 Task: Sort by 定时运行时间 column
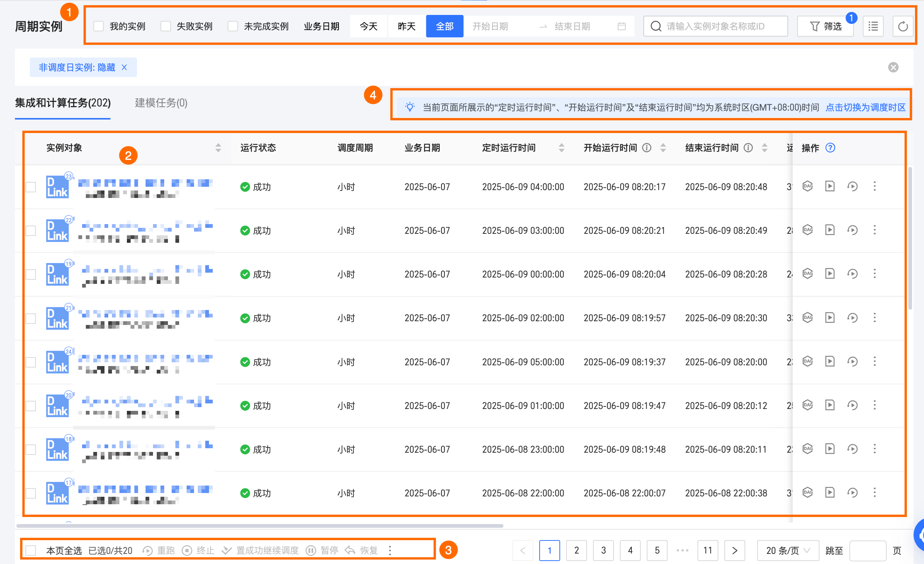click(561, 148)
